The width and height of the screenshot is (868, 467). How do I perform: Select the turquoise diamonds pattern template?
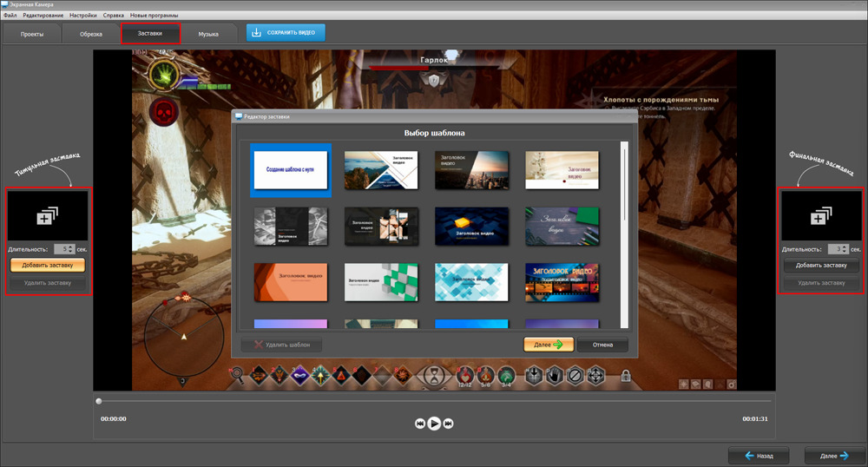point(471,282)
